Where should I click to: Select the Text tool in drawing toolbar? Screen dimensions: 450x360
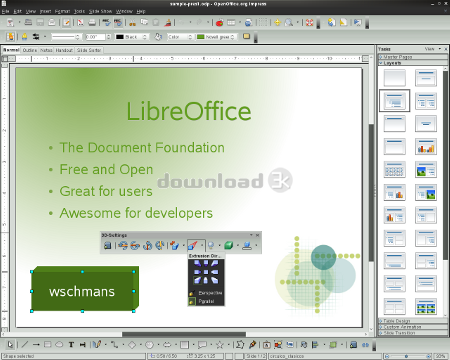coord(71,345)
